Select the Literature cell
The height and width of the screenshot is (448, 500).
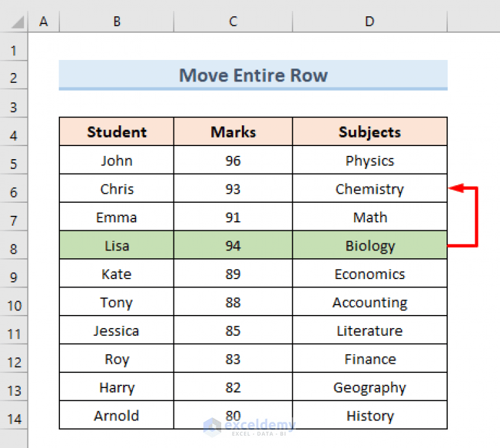pyautogui.click(x=370, y=330)
